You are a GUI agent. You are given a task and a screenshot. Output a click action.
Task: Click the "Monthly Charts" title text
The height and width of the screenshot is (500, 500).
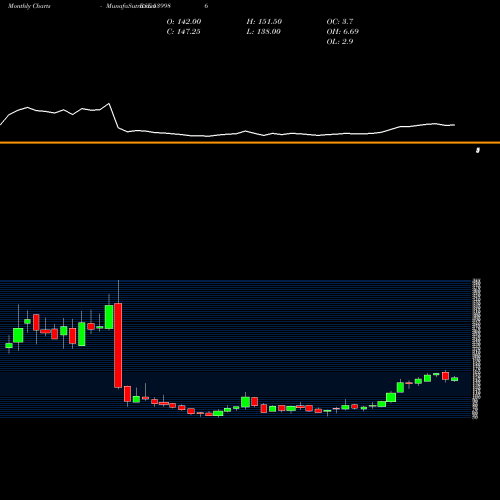click(x=29, y=6)
